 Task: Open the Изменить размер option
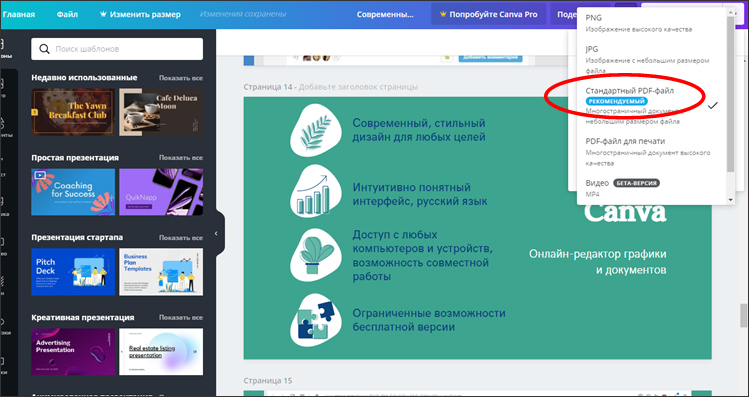pos(140,14)
